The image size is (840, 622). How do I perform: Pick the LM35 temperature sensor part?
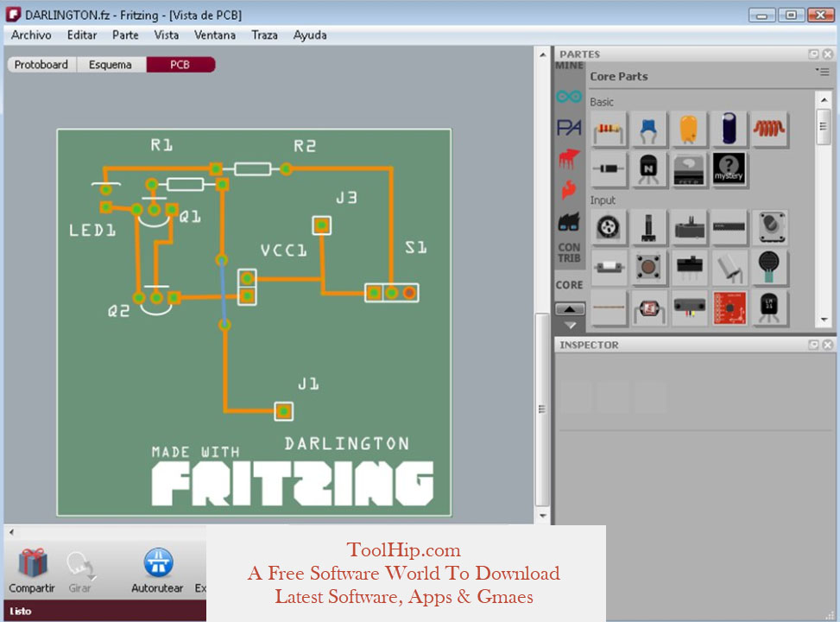coord(769,308)
